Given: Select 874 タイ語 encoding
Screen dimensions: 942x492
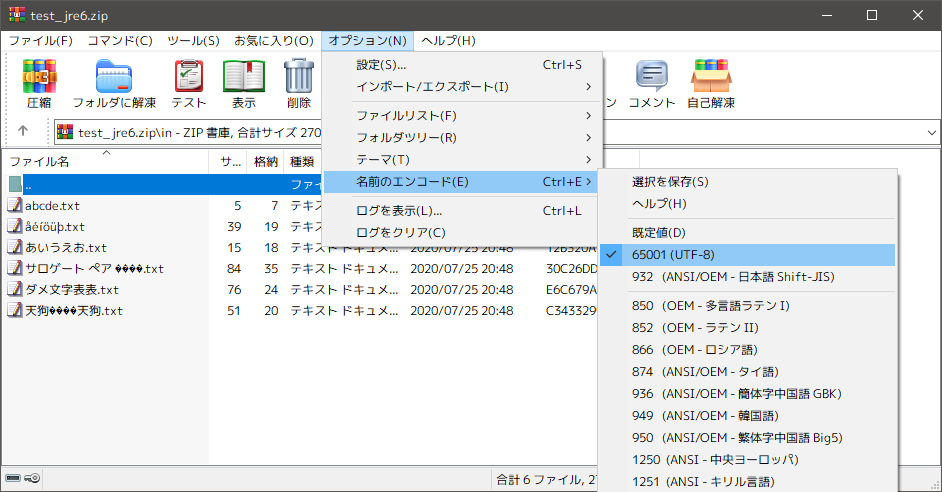Looking at the screenshot, I should tap(747, 372).
